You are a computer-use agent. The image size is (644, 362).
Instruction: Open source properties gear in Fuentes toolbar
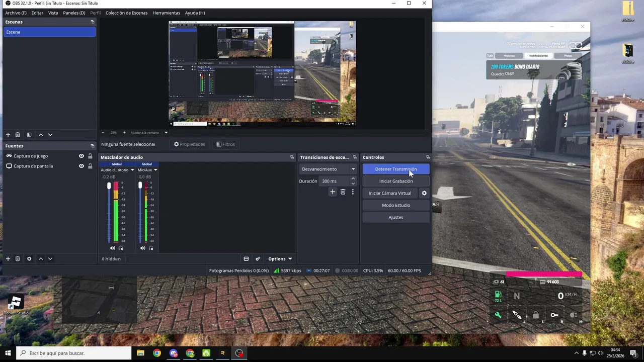(x=29, y=259)
